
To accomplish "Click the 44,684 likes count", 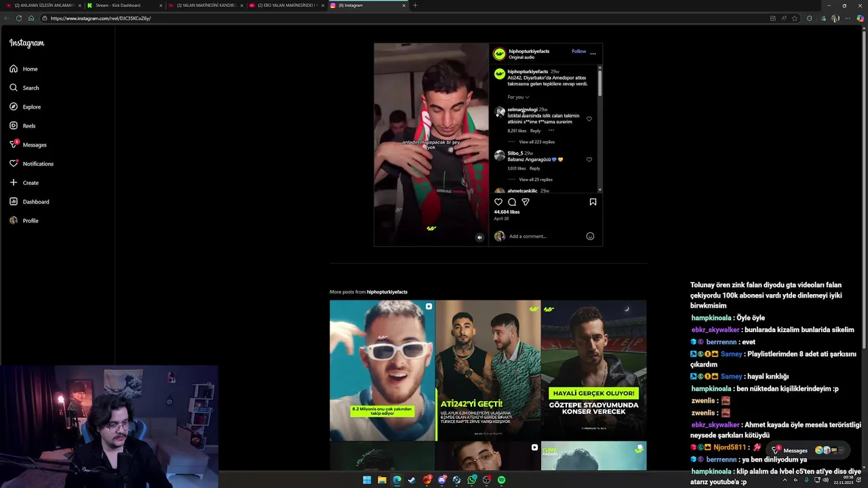I will (507, 212).
